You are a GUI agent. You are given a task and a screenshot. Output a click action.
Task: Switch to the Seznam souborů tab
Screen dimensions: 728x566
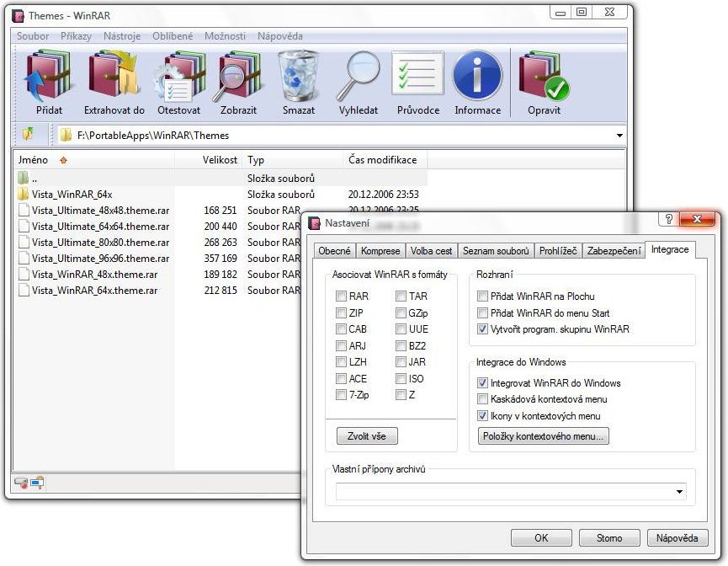click(x=496, y=250)
